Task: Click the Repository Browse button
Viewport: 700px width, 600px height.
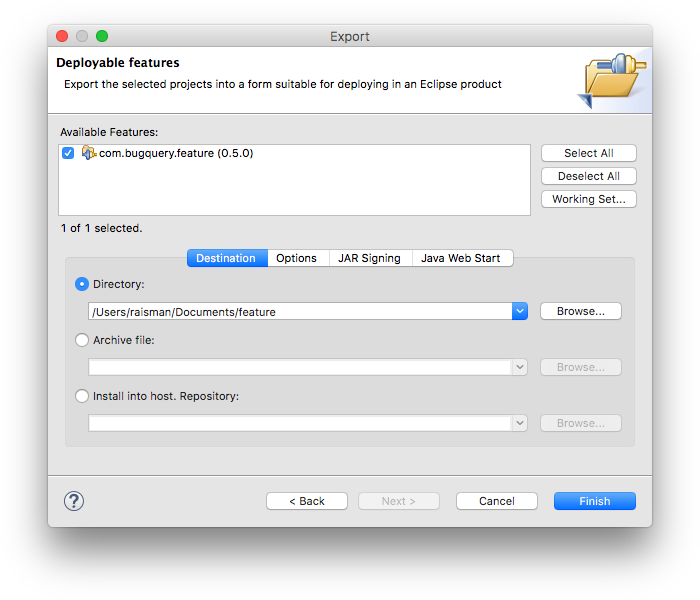Action: coord(581,423)
